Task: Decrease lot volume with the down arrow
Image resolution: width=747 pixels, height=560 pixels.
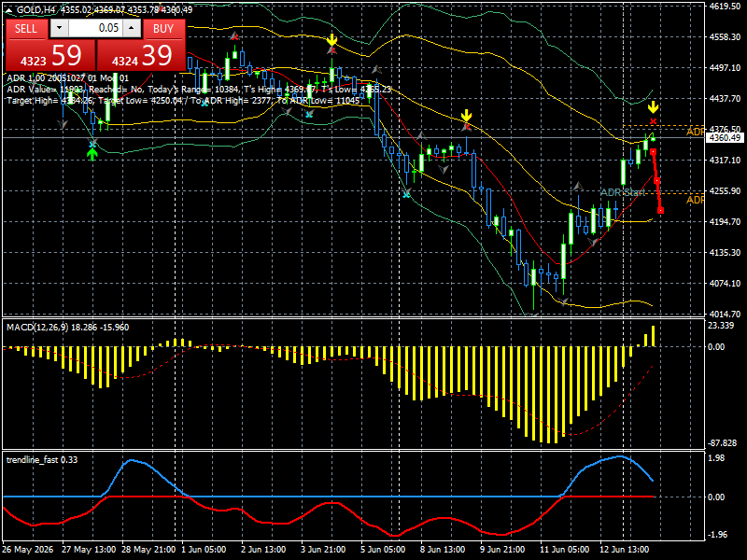Action: (59, 28)
